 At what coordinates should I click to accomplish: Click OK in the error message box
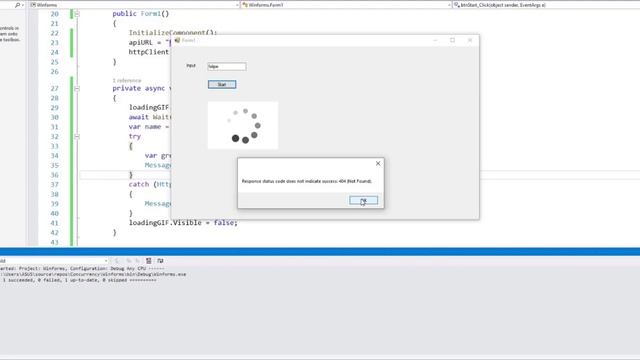coord(363,200)
